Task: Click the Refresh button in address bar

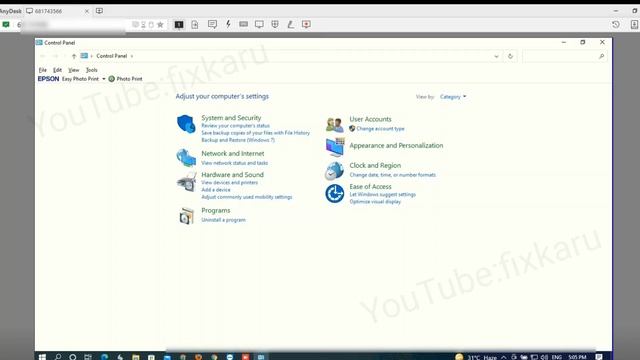Action: pyautogui.click(x=510, y=56)
